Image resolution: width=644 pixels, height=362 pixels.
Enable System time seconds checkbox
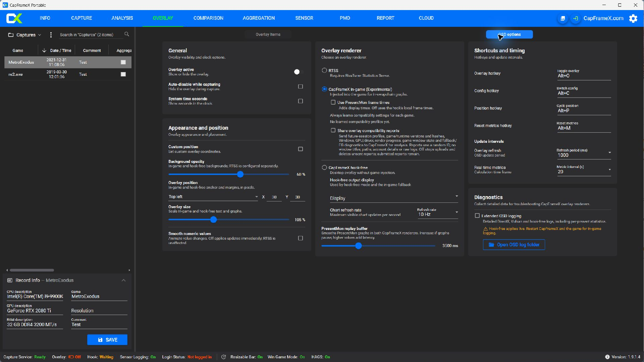[301, 101]
